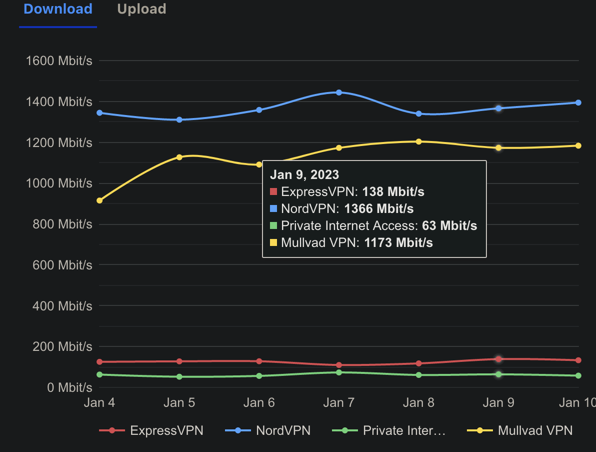Viewport: 596px width, 452px height.
Task: Click the yellow Mullvad VPN tooltip swatch
Action: [x=273, y=242]
